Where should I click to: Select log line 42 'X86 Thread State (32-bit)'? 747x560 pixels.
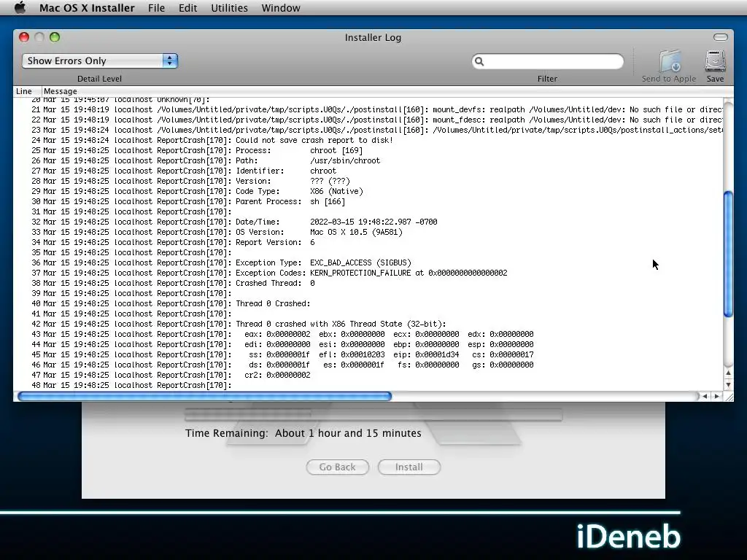[x=368, y=324]
